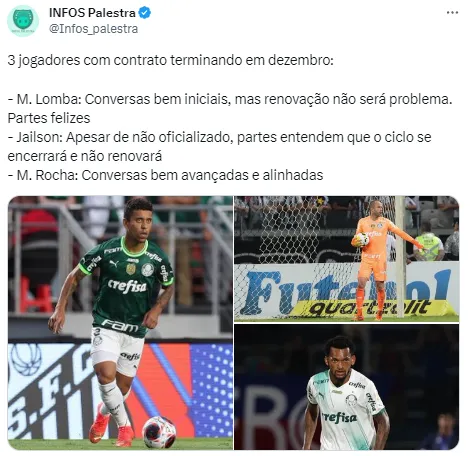Click the Futebol advertising board
472x456 pixels.
pos(347,289)
